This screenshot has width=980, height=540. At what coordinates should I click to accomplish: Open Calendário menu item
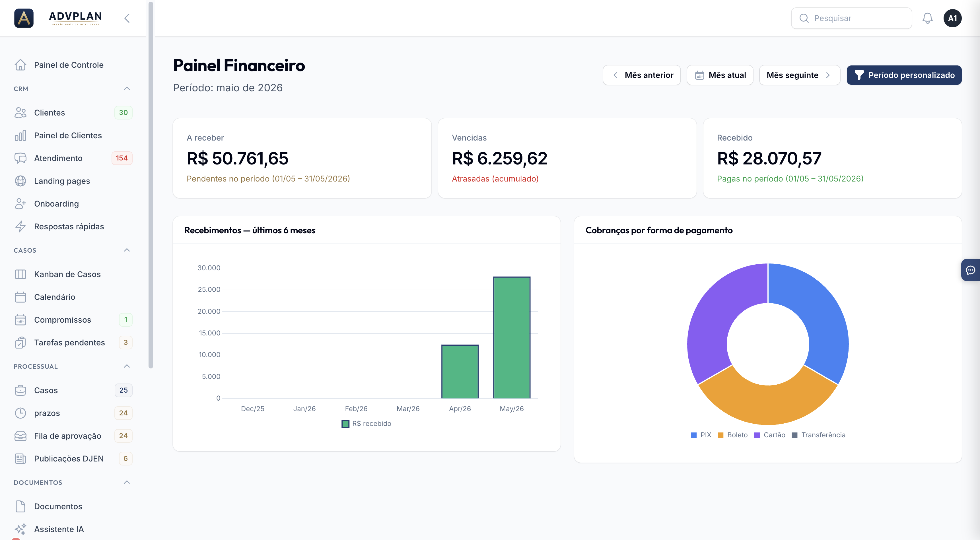click(x=73, y=297)
